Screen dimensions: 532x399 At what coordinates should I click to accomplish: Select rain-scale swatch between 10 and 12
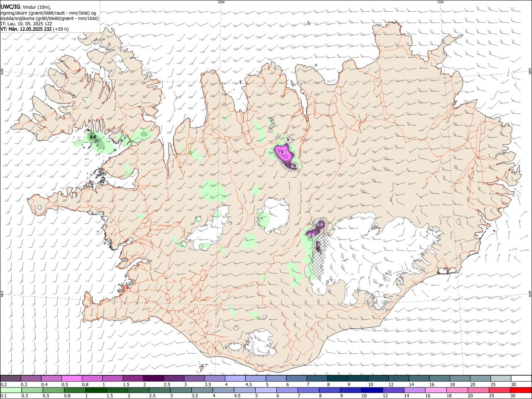coord(372,390)
